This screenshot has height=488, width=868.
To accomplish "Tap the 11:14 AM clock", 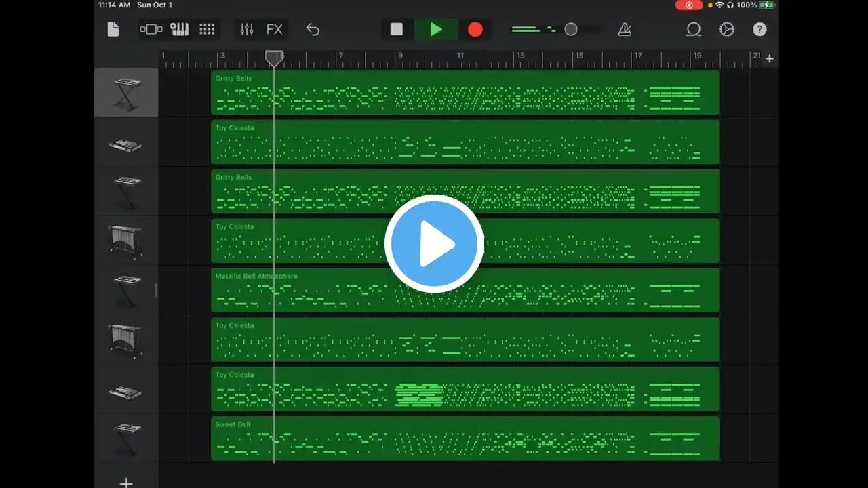I will (114, 5).
